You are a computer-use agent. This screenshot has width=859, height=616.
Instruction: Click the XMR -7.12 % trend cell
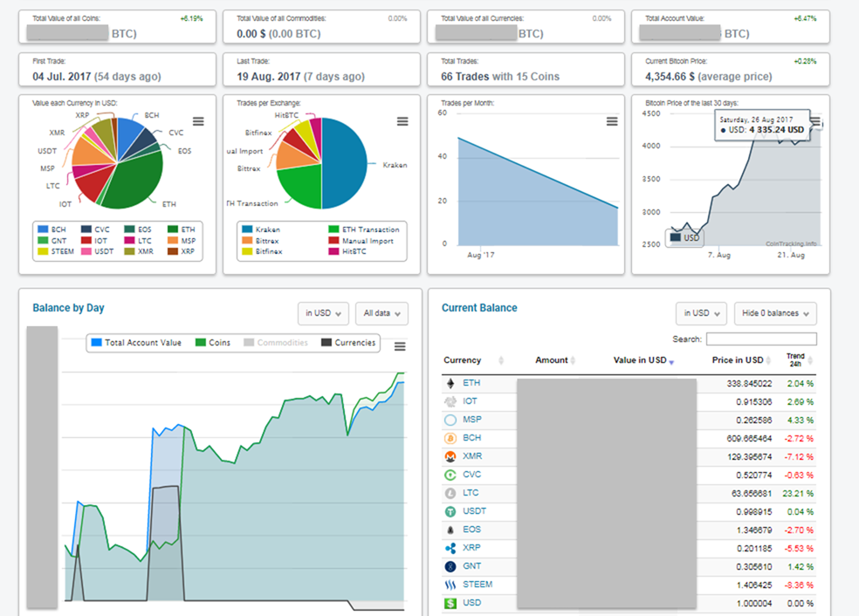(799, 456)
